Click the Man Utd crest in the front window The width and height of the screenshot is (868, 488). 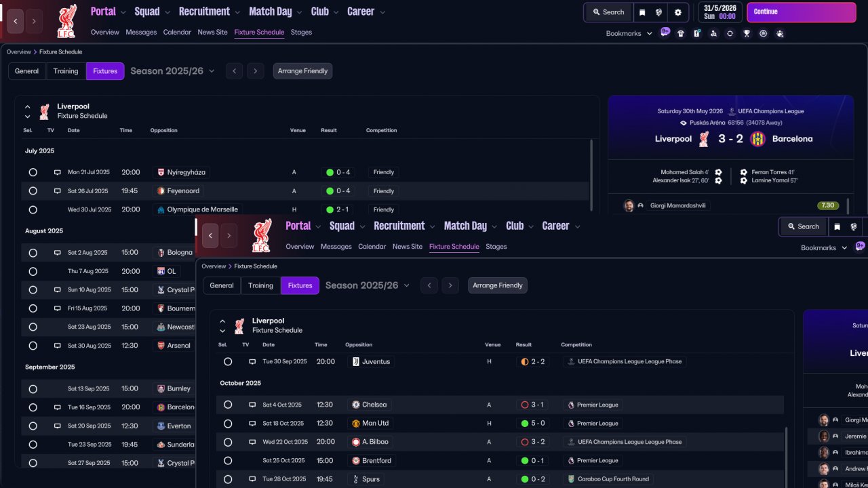pos(355,424)
